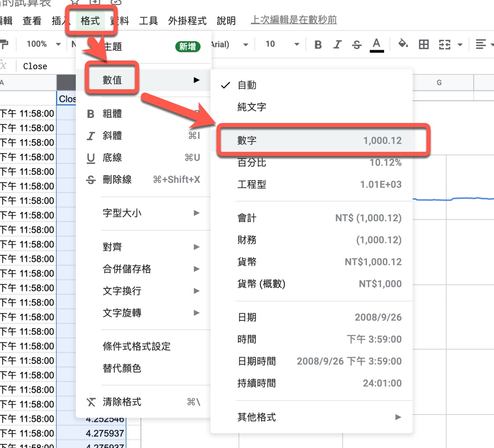Select the checked 自動 format option
The image size is (494, 448).
tap(247, 85)
